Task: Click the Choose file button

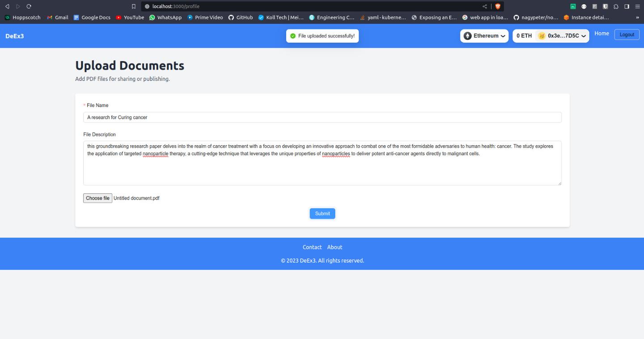Action: tap(97, 198)
